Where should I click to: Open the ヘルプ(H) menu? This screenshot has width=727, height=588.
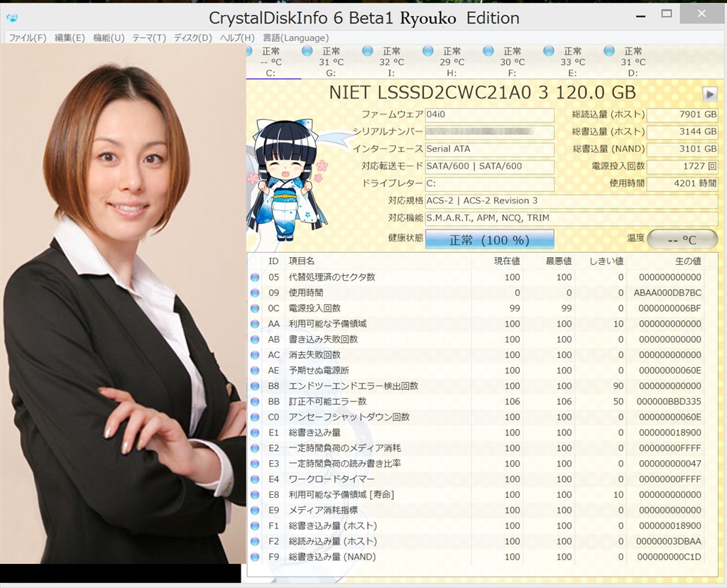coord(237,38)
